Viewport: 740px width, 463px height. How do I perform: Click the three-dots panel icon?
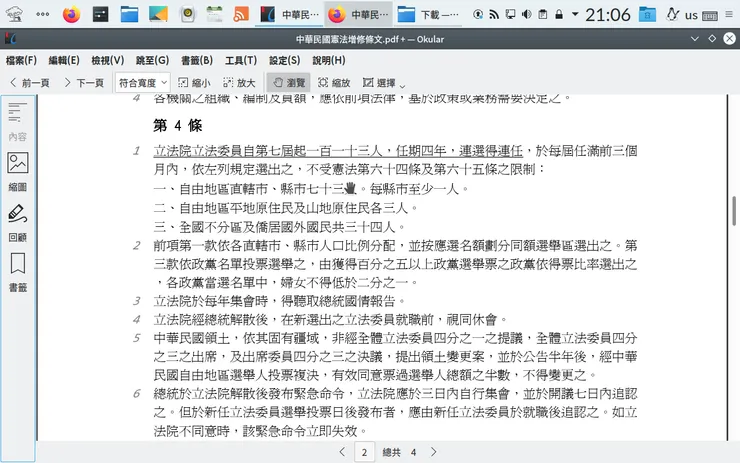(x=42, y=14)
